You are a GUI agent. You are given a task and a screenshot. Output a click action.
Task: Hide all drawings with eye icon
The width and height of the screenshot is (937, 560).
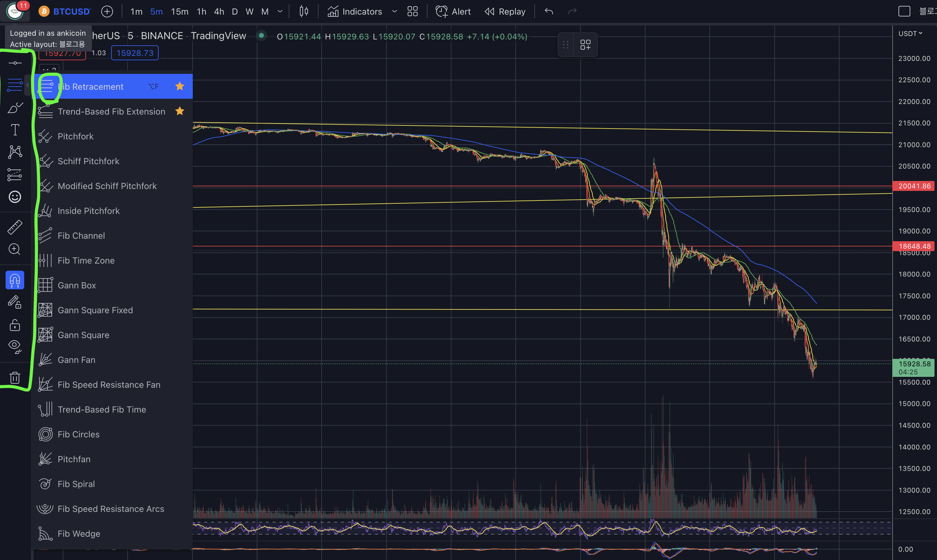coord(15,346)
